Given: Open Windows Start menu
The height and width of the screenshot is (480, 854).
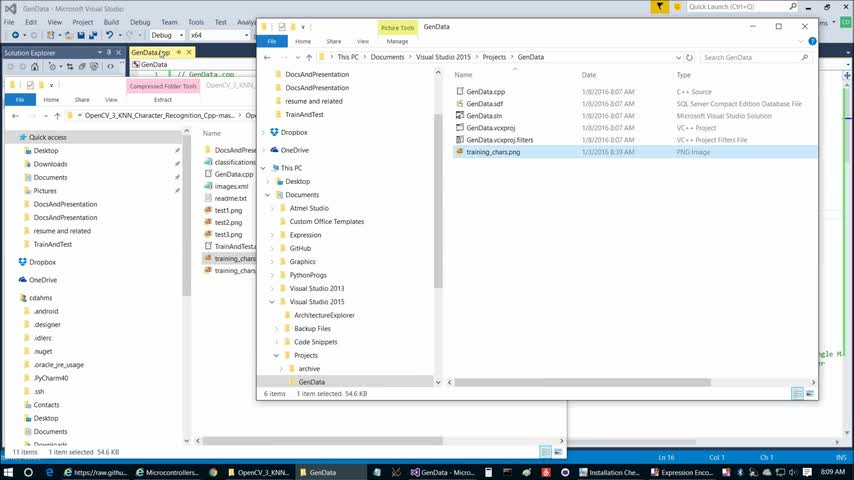Looking at the screenshot, I should pos(8,472).
